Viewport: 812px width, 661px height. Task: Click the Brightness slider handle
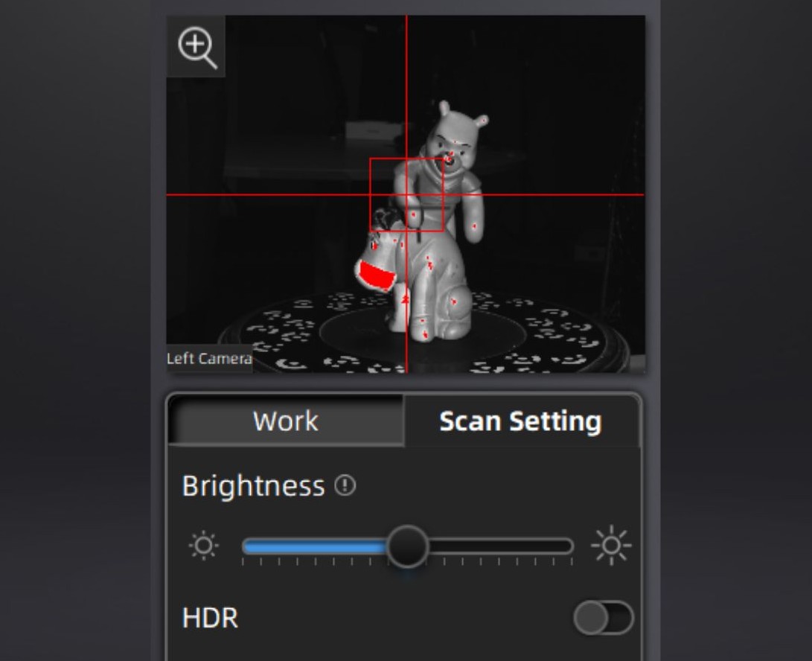click(408, 546)
